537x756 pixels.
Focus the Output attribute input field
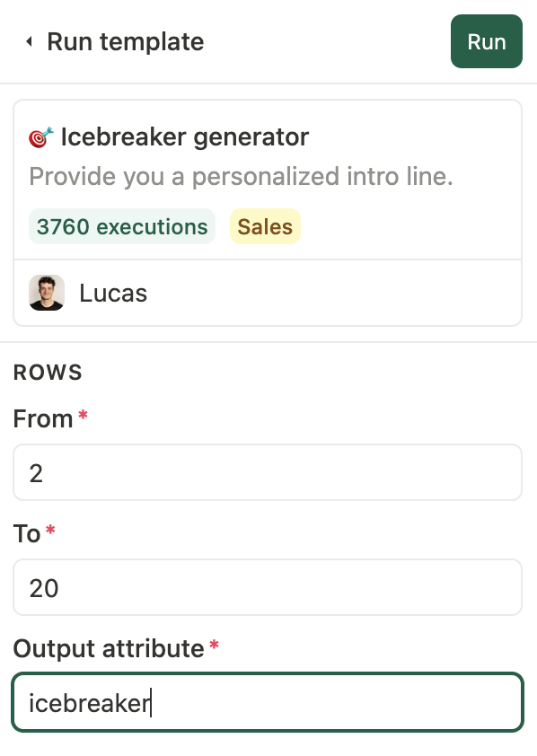268,702
